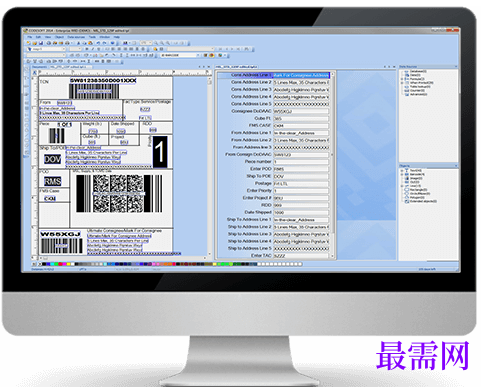Select the large priority number 1 box
The height and width of the screenshot is (387, 488).
(160, 151)
